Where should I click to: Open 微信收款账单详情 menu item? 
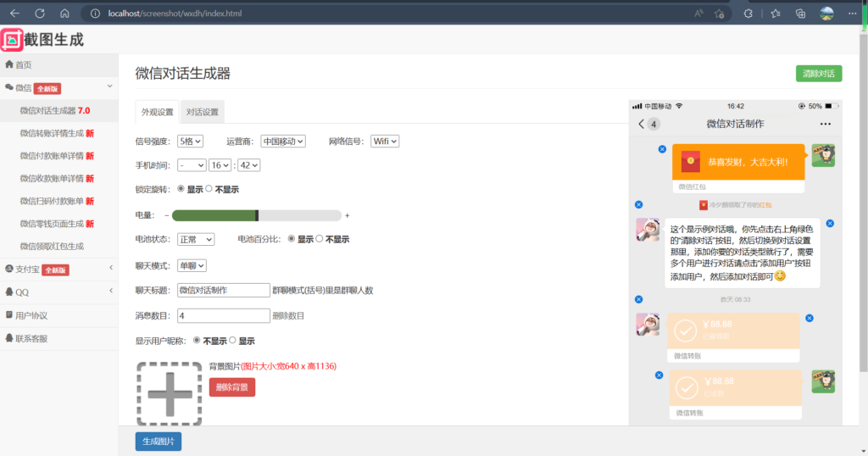(x=59, y=178)
